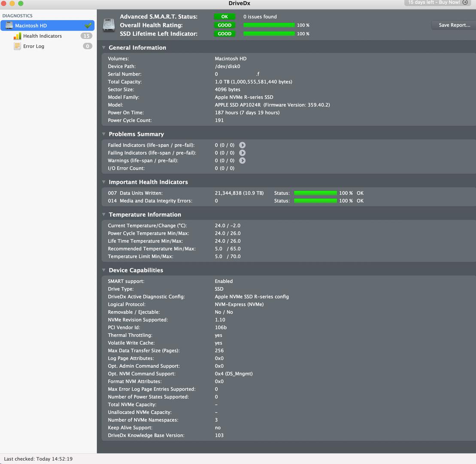
Task: Click PCI Vendor Id value '106b'
Action: (x=221, y=327)
